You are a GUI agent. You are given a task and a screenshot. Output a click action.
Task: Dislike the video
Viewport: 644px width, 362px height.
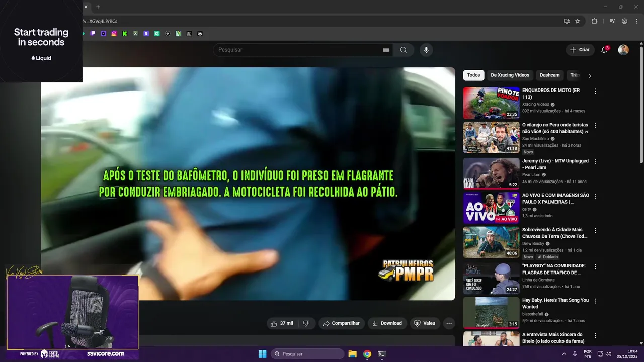306,323
